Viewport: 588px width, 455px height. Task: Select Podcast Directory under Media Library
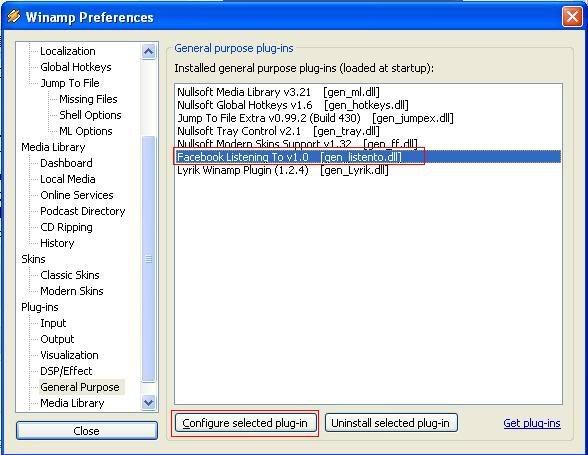(82, 211)
